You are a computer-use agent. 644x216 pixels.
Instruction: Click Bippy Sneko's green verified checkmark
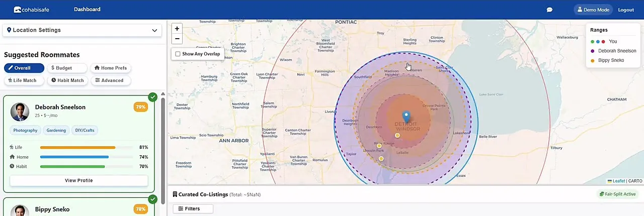tap(153, 199)
